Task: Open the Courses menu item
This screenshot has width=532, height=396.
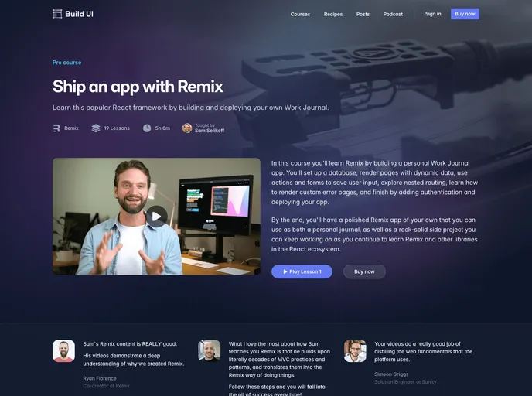Action: pyautogui.click(x=300, y=14)
